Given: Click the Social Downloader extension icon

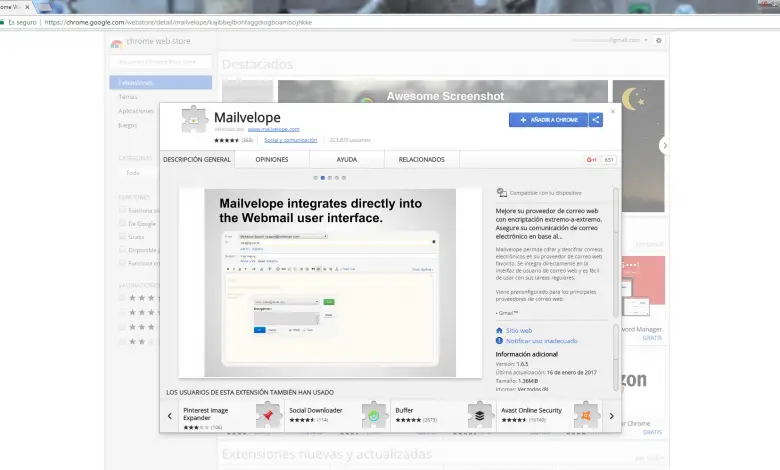Looking at the screenshot, I should point(374,415).
